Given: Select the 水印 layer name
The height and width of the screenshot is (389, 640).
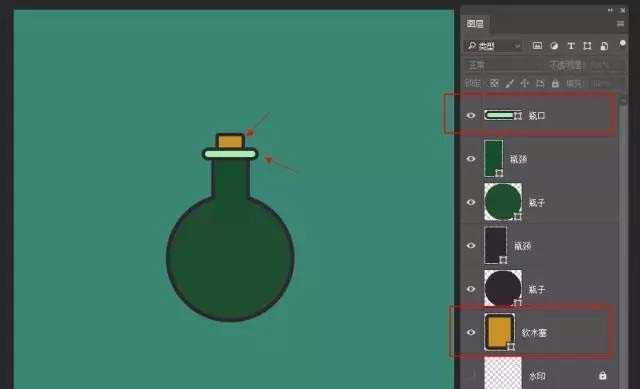Looking at the screenshot, I should coord(537,376).
